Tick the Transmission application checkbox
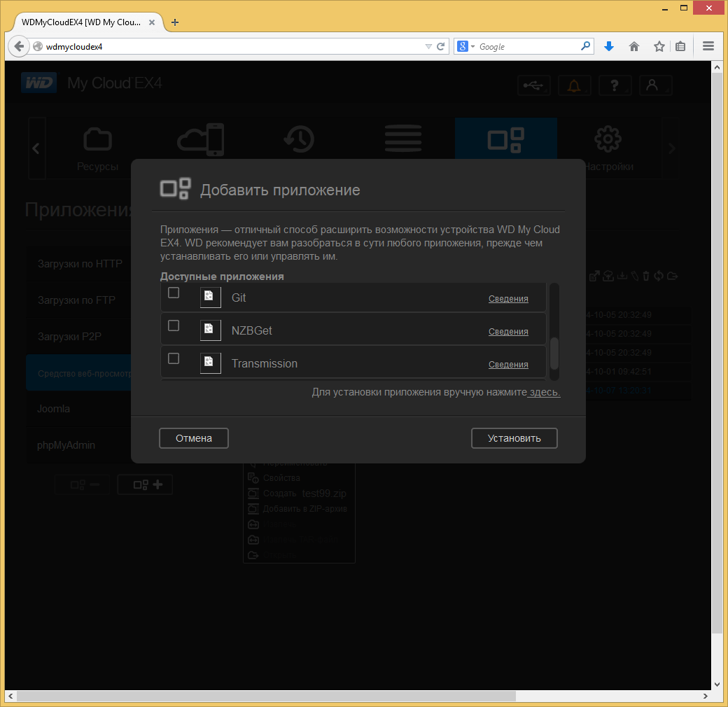Viewport: 728px width, 707px height. pos(174,359)
